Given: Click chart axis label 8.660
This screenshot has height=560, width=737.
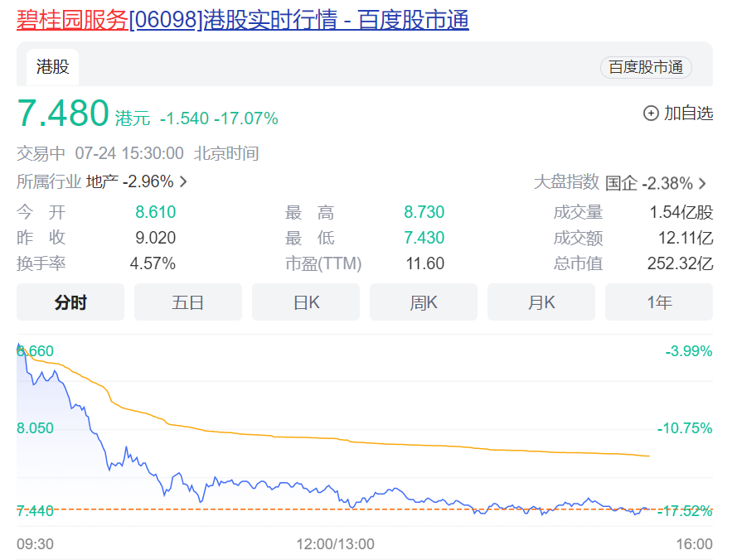Looking at the screenshot, I should [x=36, y=351].
